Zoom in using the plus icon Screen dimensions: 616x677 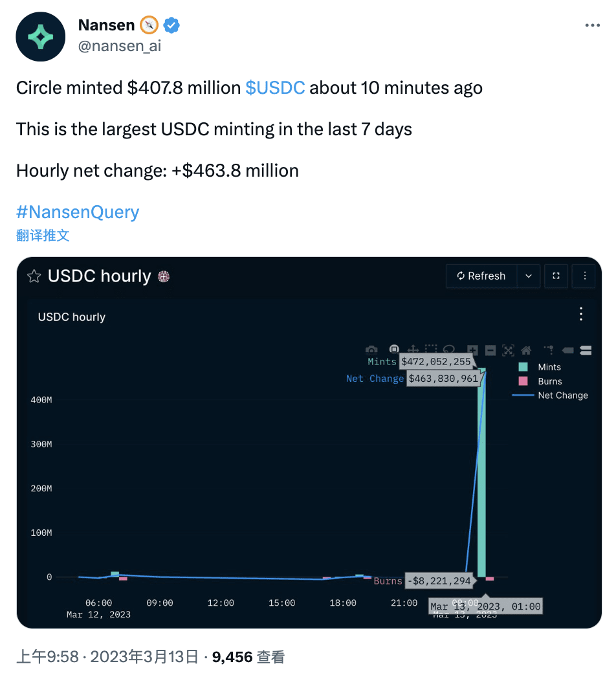tap(472, 350)
